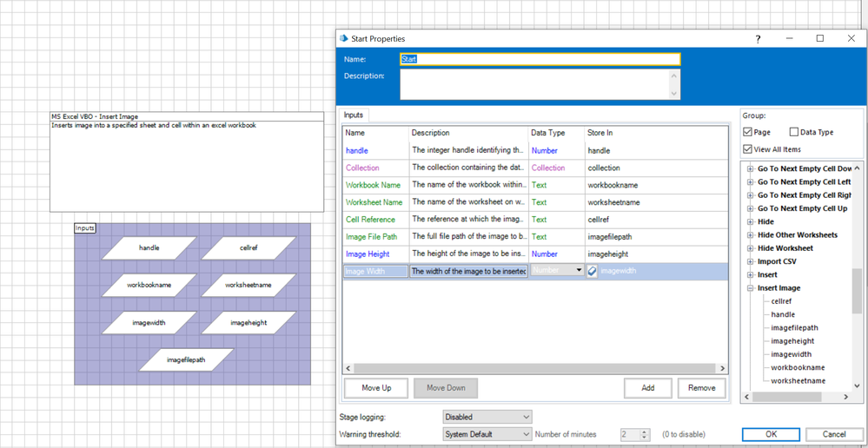Click the Add button

coord(648,388)
